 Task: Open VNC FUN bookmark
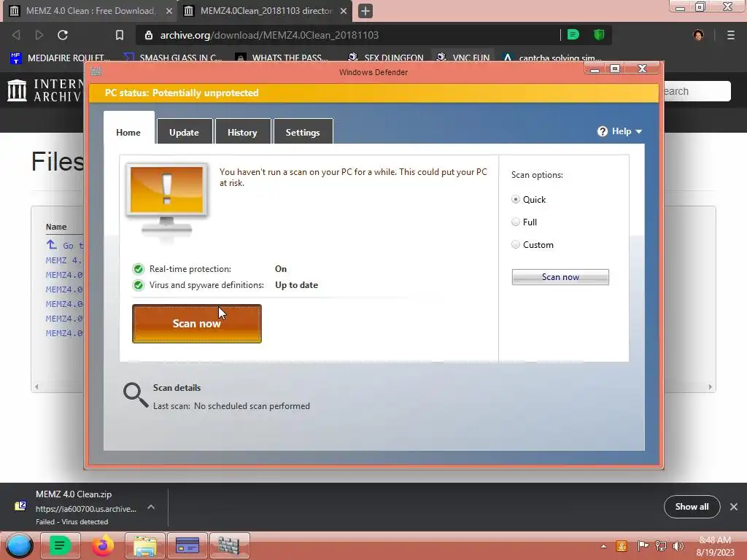[x=463, y=58]
